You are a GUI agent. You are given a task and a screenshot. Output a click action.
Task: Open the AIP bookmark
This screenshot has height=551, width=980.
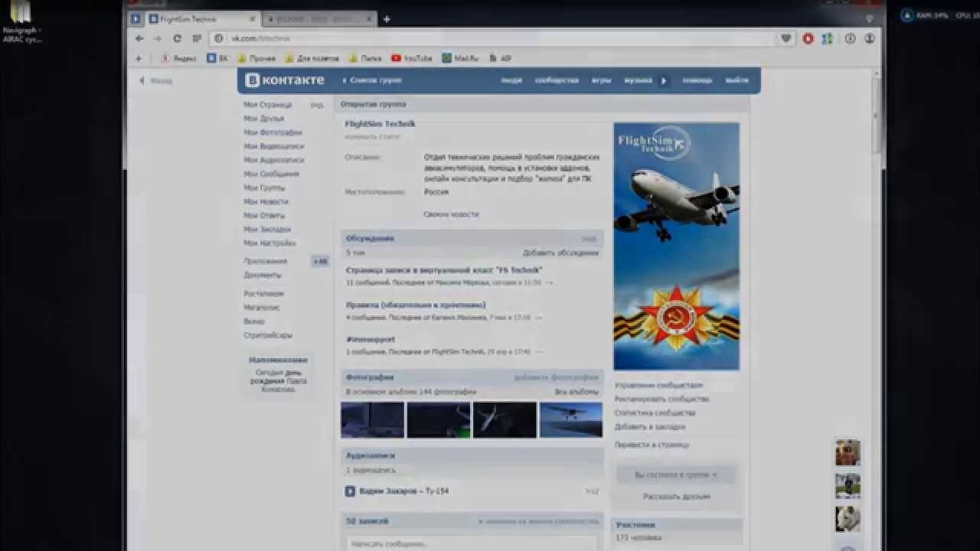tap(500, 58)
